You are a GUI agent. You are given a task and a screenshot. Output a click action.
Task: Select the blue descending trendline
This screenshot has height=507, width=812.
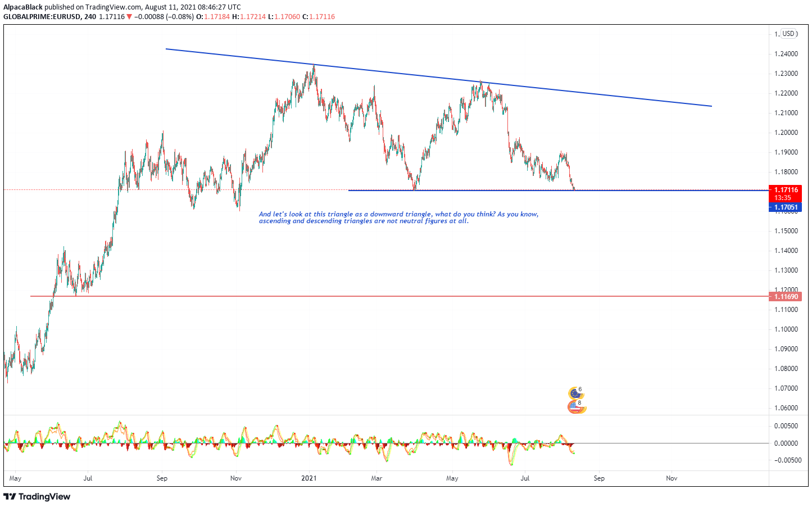click(x=438, y=78)
